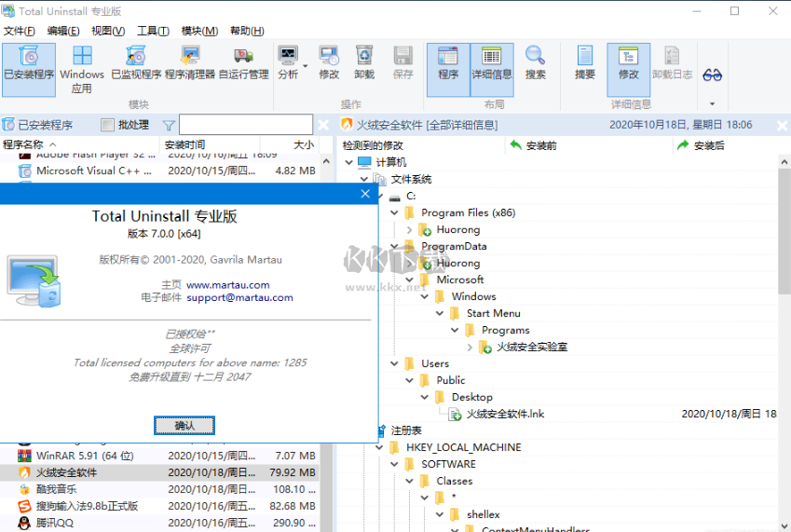Select the 注册表 registry node

pyautogui.click(x=406, y=430)
